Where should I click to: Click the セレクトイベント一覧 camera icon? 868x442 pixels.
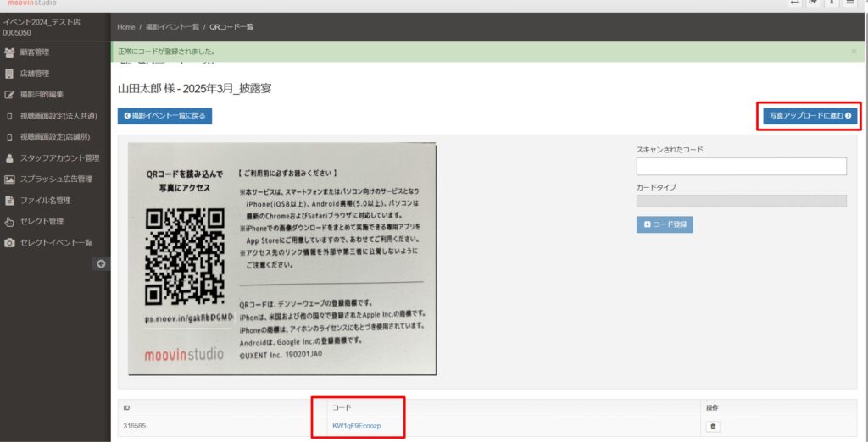(x=9, y=243)
